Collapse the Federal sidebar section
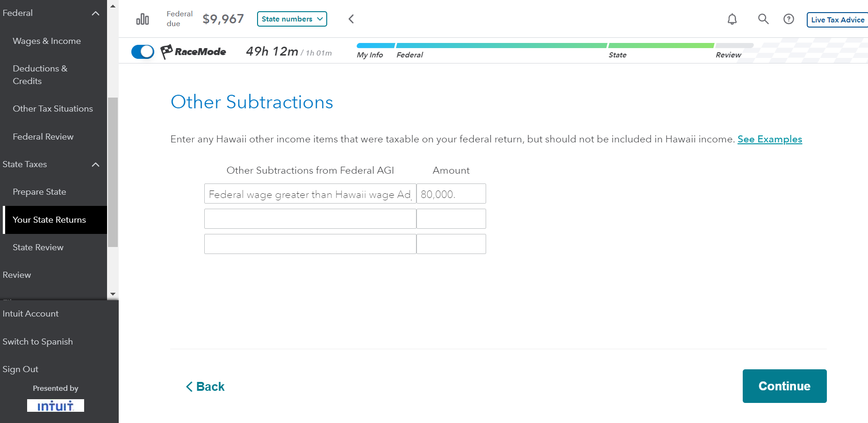The width and height of the screenshot is (868, 423). (x=96, y=13)
